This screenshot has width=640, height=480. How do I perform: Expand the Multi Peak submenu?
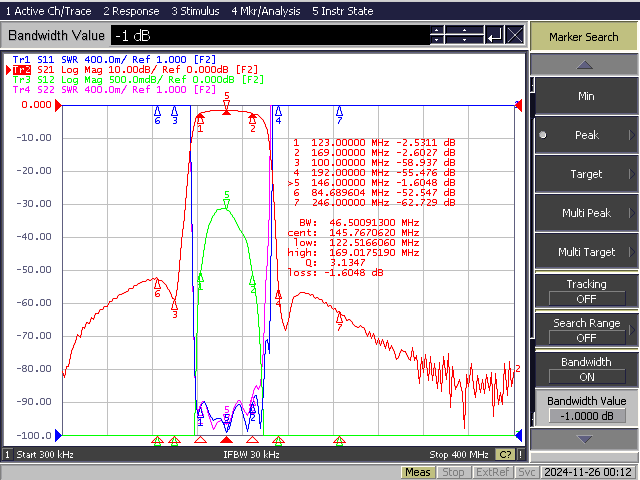click(x=587, y=213)
